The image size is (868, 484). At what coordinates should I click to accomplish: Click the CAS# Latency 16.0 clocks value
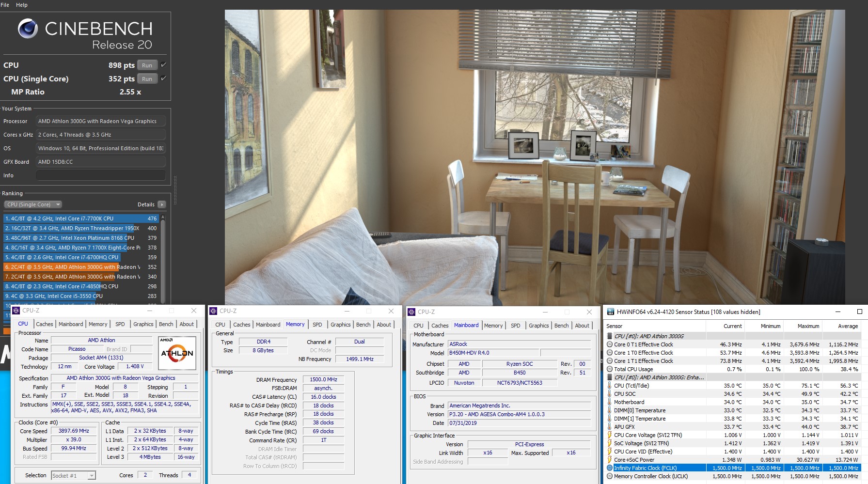click(323, 397)
